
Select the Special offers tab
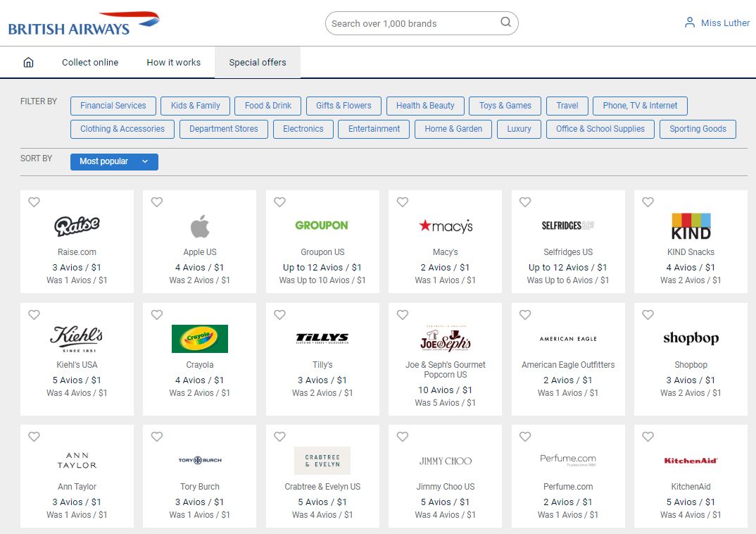pyautogui.click(x=258, y=62)
